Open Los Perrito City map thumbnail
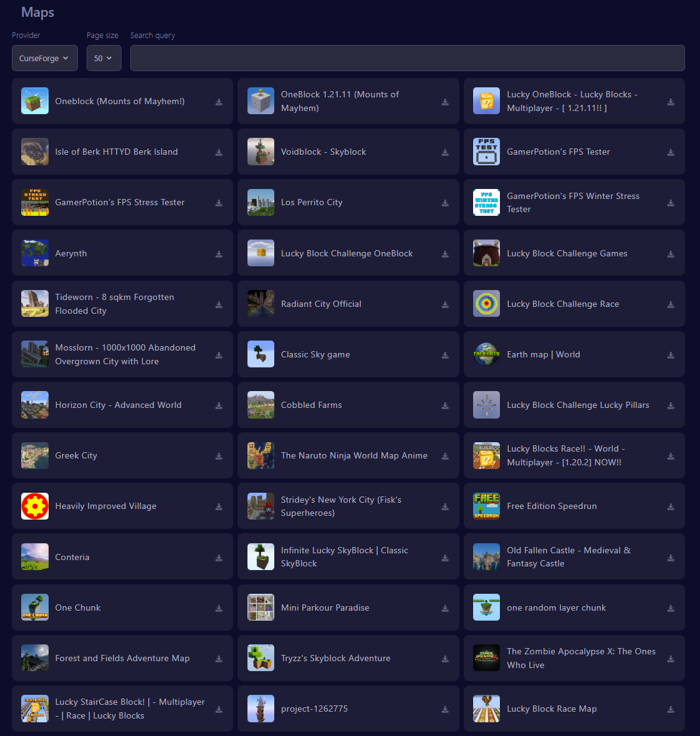The width and height of the screenshot is (700, 736). click(x=261, y=203)
